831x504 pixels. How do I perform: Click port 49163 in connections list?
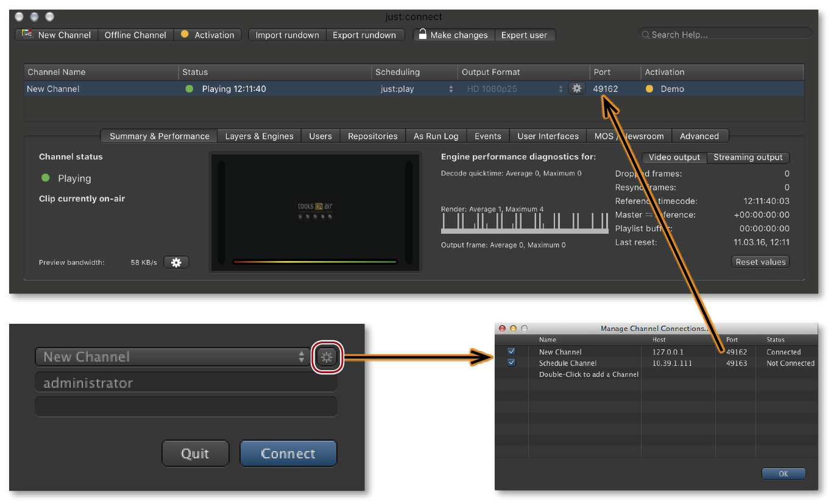(736, 363)
